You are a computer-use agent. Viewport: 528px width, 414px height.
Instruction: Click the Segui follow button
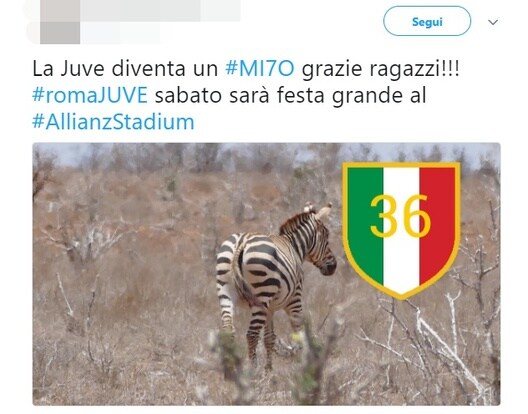[427, 21]
